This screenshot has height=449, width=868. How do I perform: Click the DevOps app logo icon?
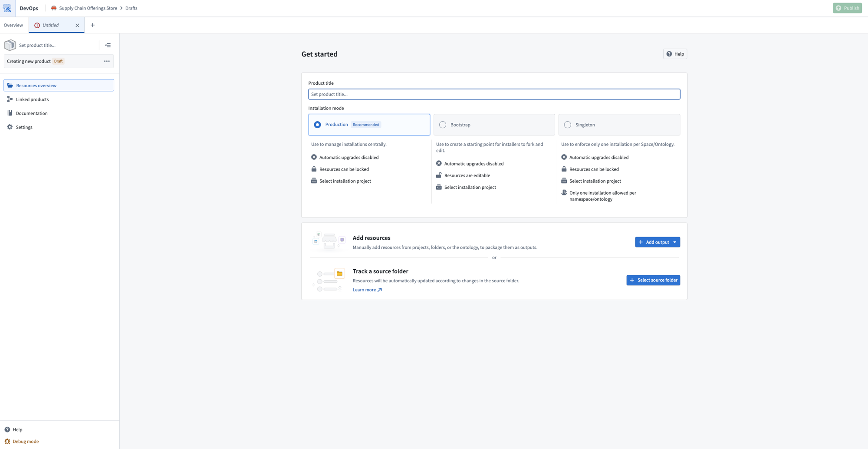7,8
